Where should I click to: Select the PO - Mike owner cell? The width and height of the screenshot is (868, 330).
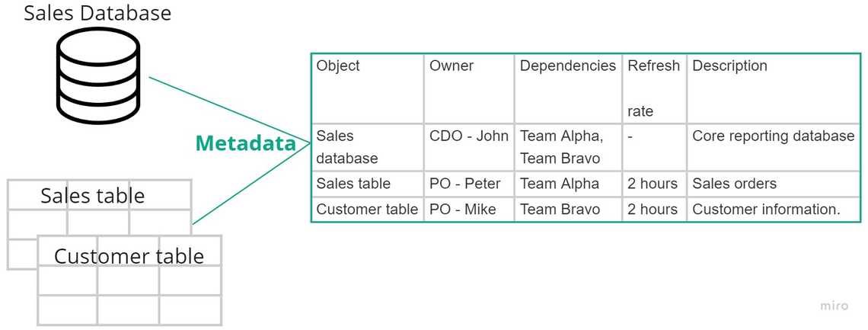tap(470, 210)
